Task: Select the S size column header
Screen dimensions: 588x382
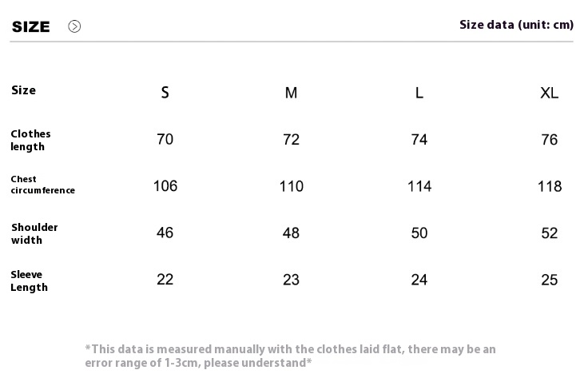Action: (x=165, y=93)
